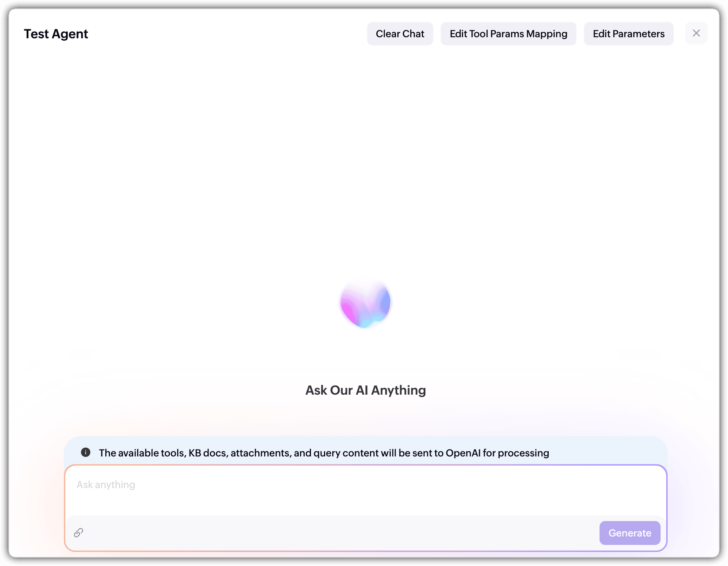Choose Edit Tool Params Mapping in the header
The height and width of the screenshot is (566, 728).
[x=508, y=34]
